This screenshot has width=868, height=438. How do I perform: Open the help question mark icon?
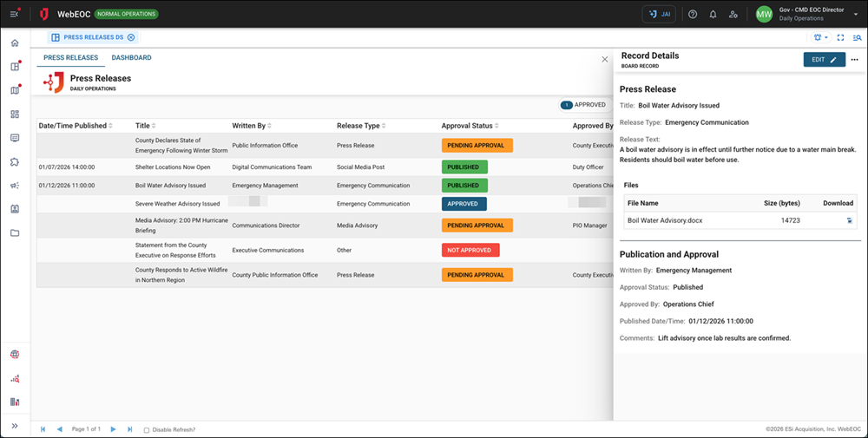tap(692, 15)
